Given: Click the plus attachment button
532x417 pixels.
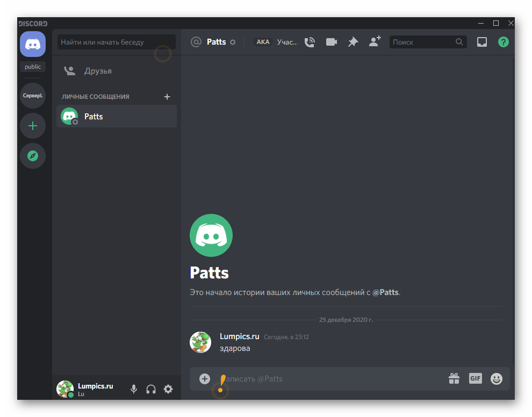Looking at the screenshot, I should [205, 379].
